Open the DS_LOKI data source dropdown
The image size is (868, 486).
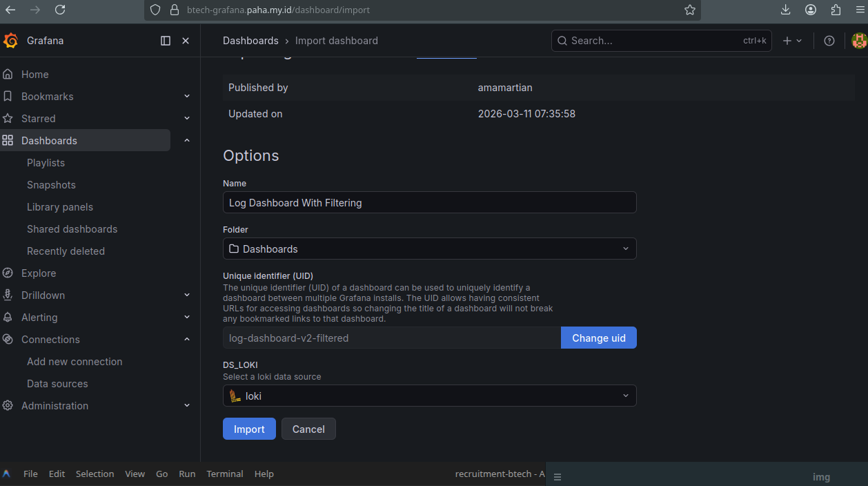429,396
